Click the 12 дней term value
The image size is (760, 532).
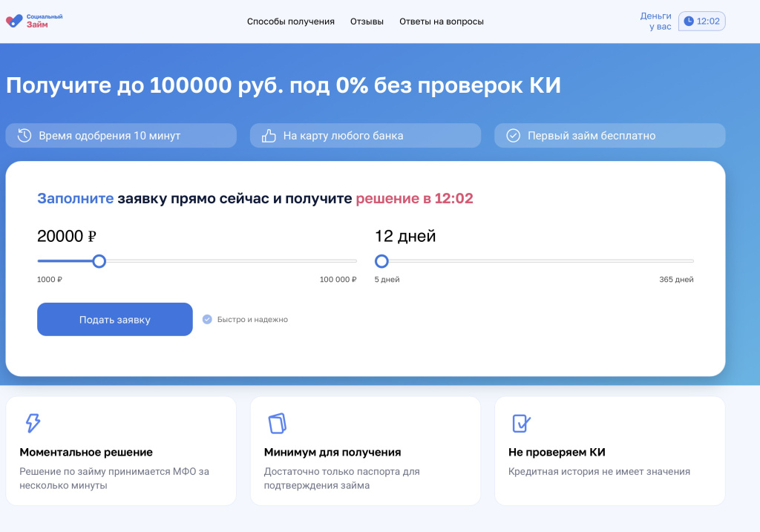point(405,236)
